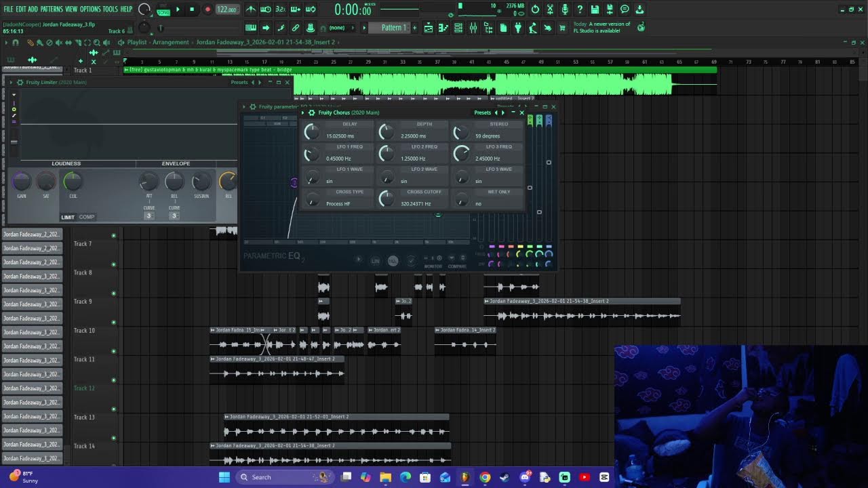868x488 pixels.
Task: Click the Fruity Chorus DEPTH knob
Action: coord(386,131)
